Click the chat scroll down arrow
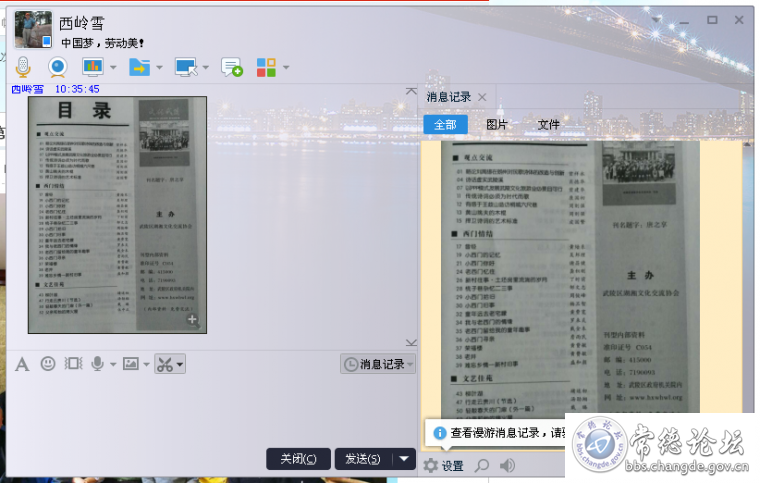This screenshot has height=483, width=760. click(411, 343)
